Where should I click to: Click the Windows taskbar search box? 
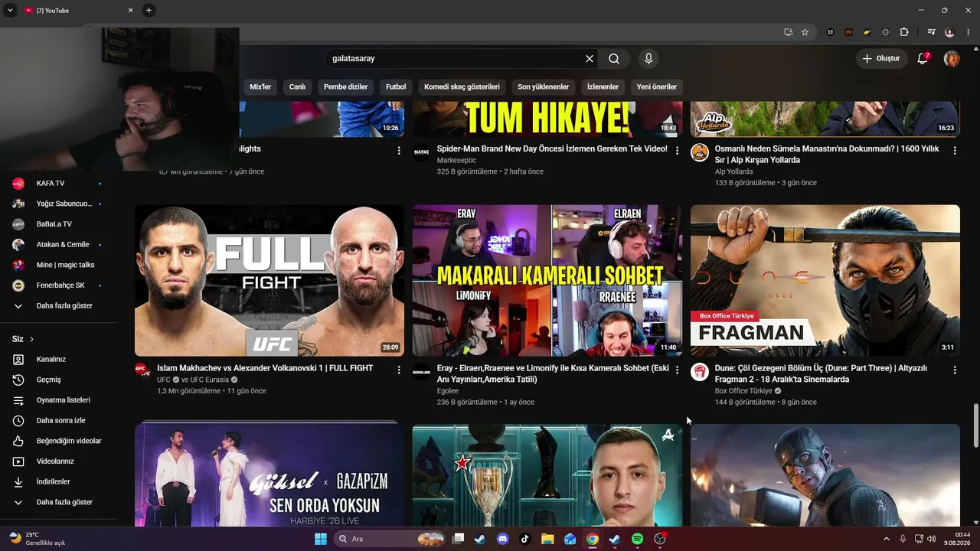coord(390,539)
